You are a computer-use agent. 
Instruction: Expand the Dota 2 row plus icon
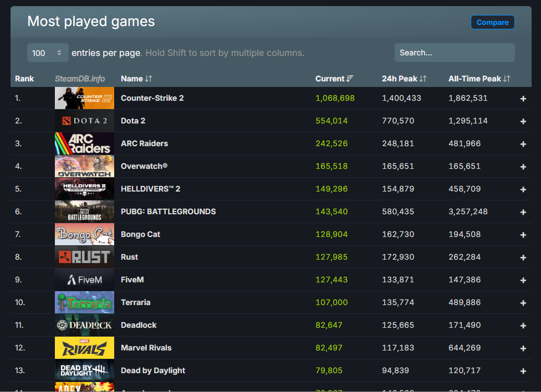pyautogui.click(x=523, y=121)
